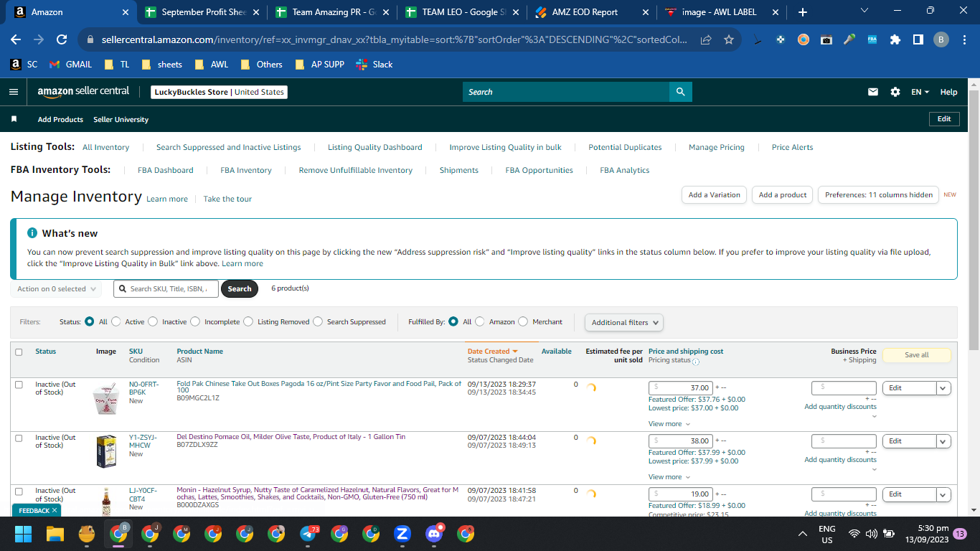Click the volume icon in the system tray
The width and height of the screenshot is (980, 551).
coord(872,534)
